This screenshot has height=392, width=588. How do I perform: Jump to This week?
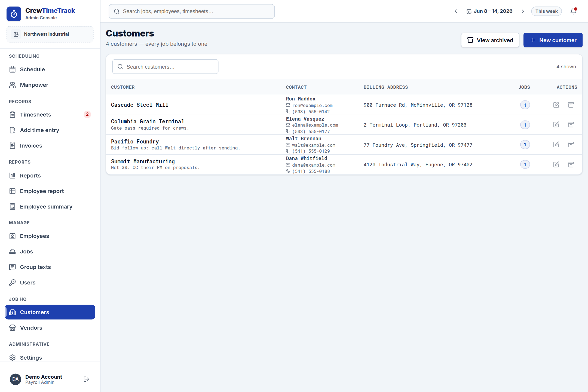click(546, 11)
